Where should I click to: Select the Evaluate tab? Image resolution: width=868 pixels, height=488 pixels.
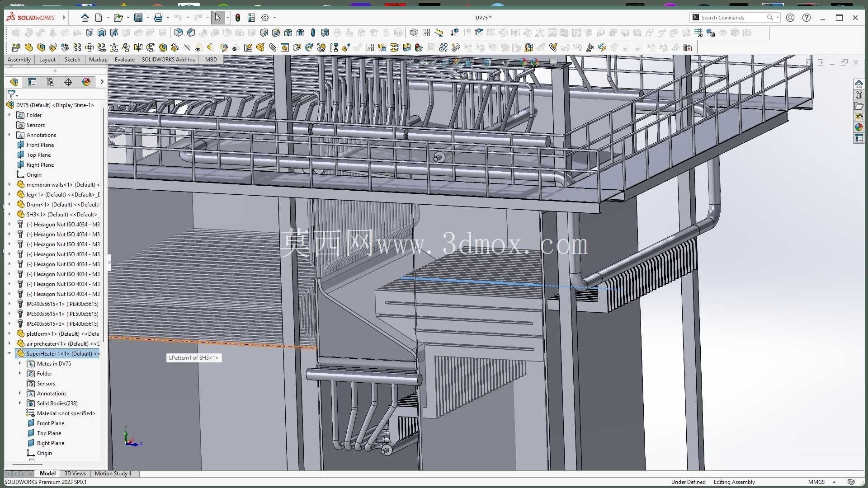(x=125, y=60)
